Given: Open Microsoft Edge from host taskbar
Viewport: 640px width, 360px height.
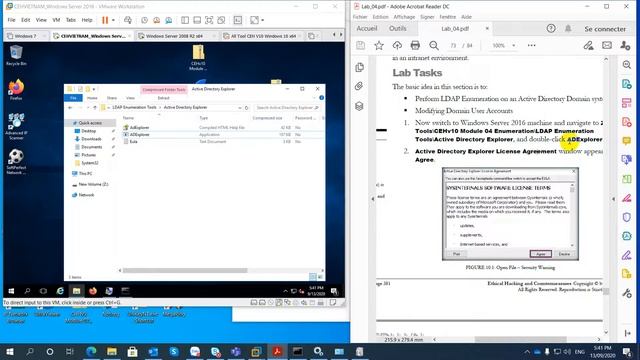Looking at the screenshot, I should [91, 351].
